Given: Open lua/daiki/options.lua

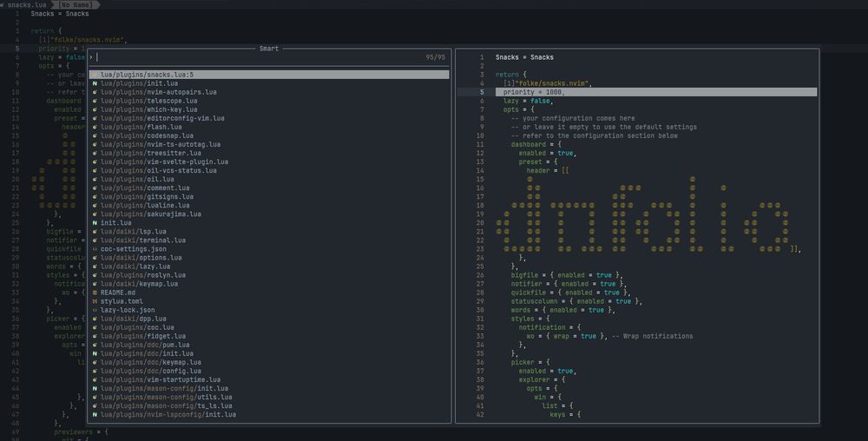Looking at the screenshot, I should (x=141, y=258).
